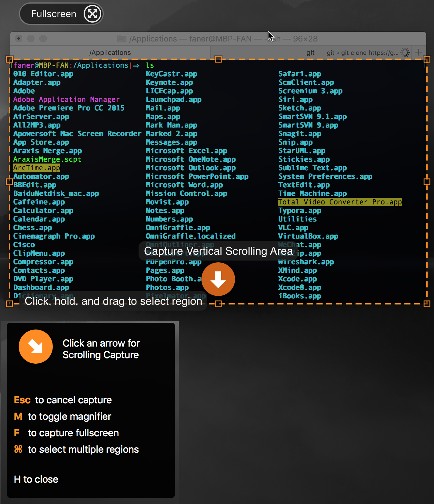Click the highlighted ArcTime.app entry
434x504 pixels.
tap(37, 168)
